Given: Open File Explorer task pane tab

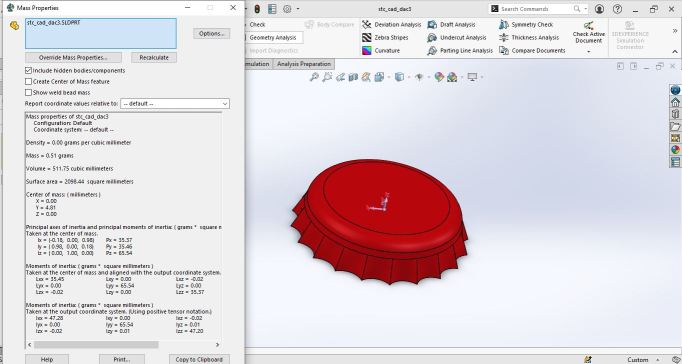Looking at the screenshot, I should [675, 127].
